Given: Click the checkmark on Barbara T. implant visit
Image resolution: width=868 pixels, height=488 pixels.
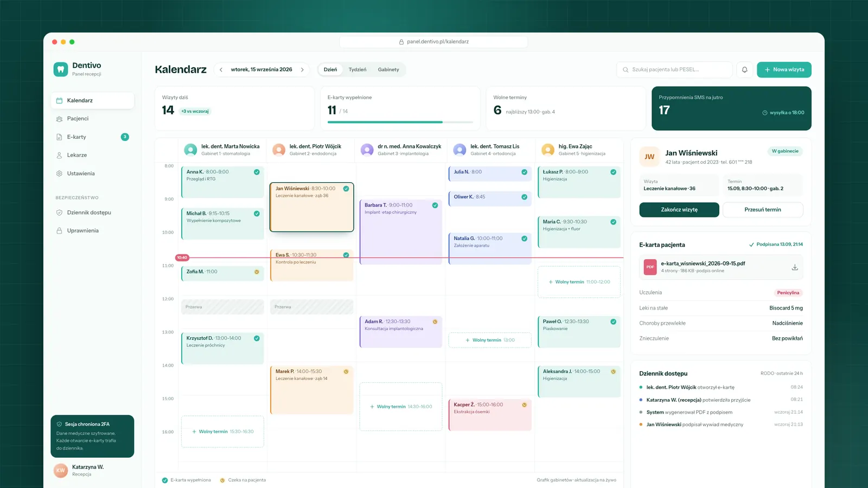Looking at the screenshot, I should pos(435,205).
